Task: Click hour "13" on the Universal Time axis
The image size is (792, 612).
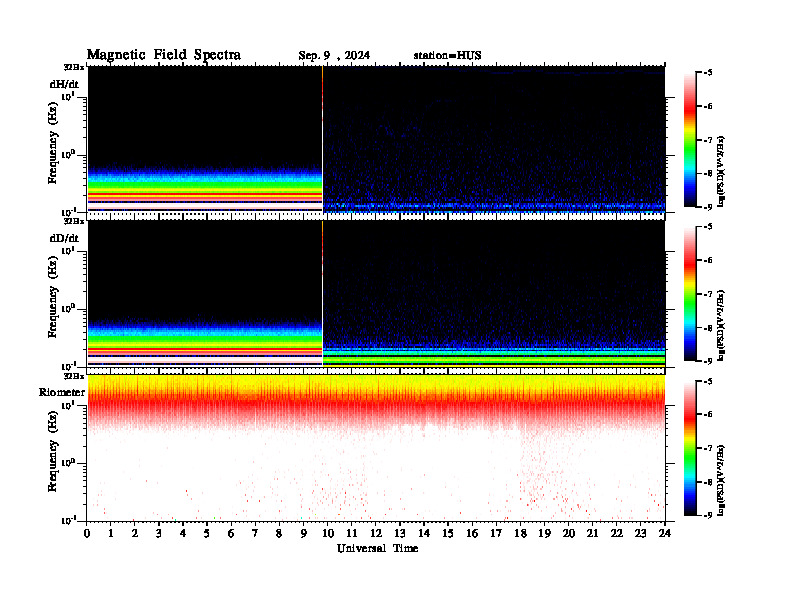Action: 400,533
